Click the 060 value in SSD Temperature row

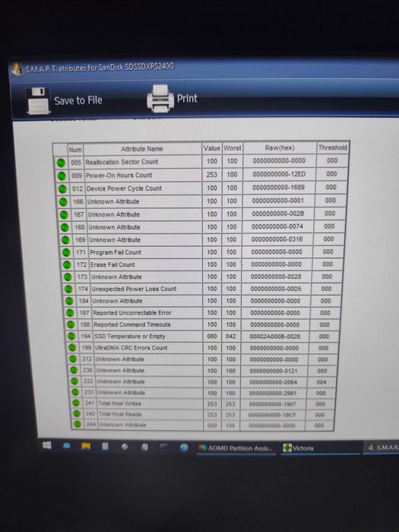pyautogui.click(x=212, y=336)
